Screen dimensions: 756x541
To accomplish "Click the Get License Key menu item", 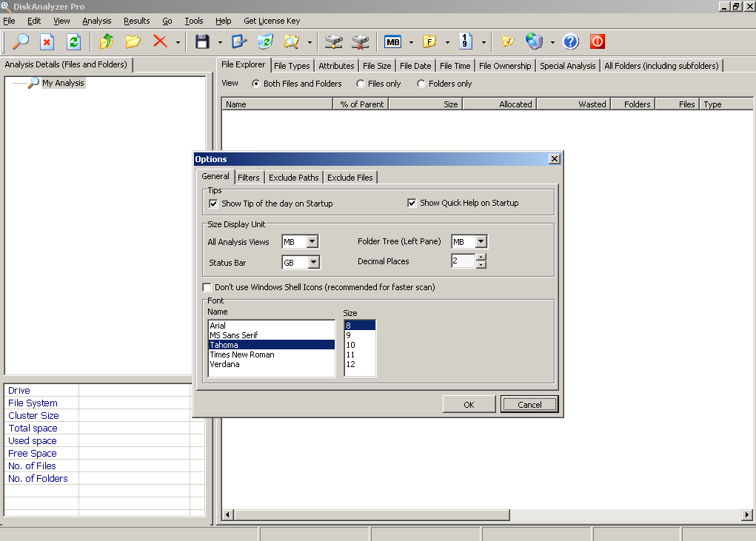I will [x=272, y=21].
